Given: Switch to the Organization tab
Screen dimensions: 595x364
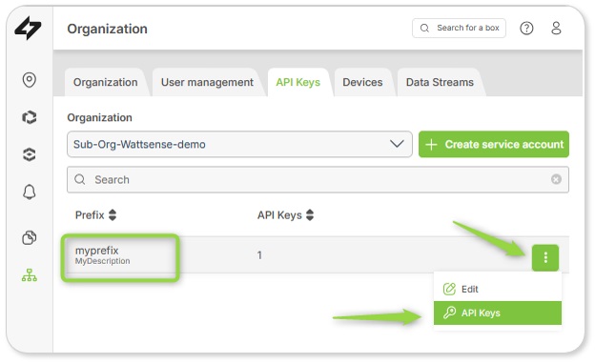Looking at the screenshot, I should (106, 82).
